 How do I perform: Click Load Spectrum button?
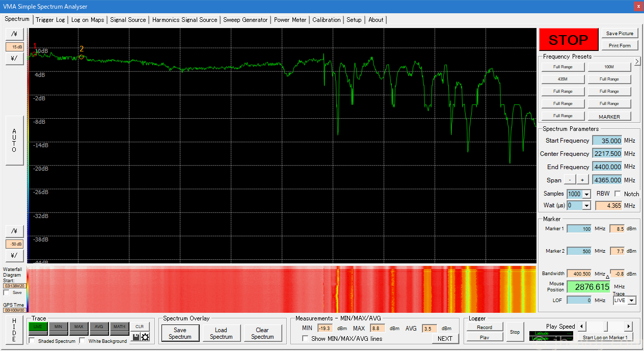221,333
